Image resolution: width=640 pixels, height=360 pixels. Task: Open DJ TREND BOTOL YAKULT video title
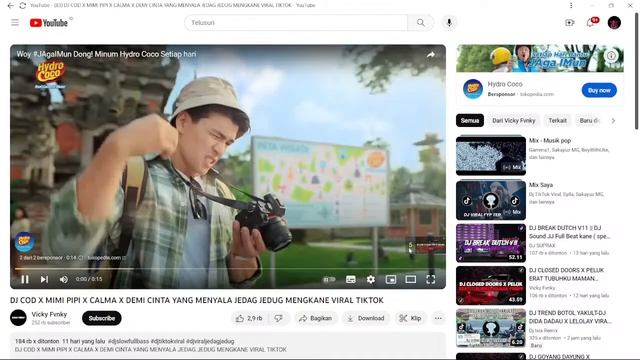tap(570, 317)
